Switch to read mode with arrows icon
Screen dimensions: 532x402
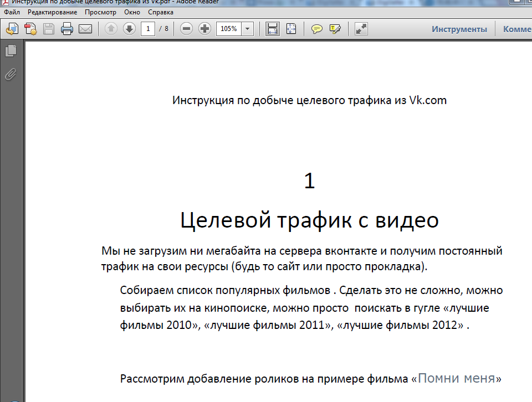(361, 29)
